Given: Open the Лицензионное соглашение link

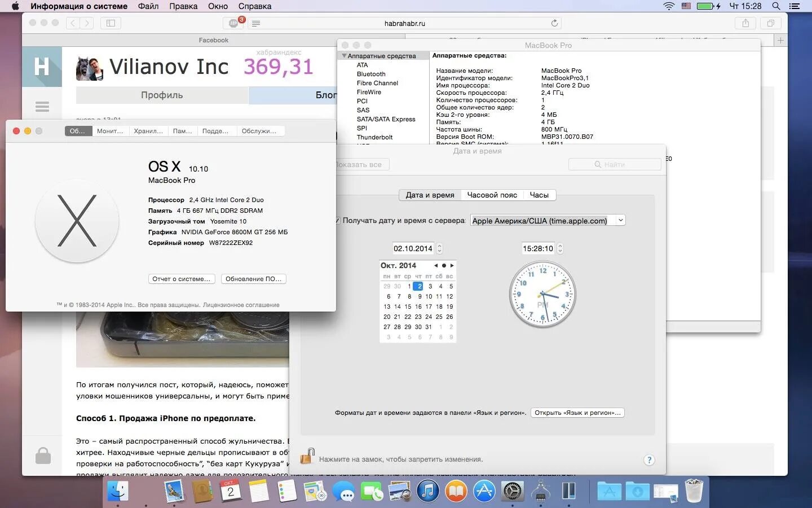Looking at the screenshot, I should (241, 305).
